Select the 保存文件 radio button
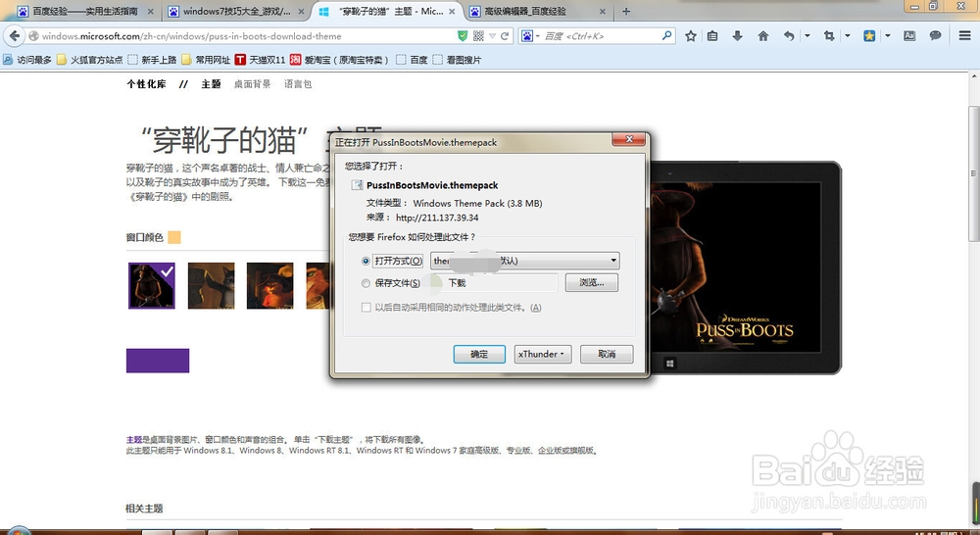The height and width of the screenshot is (535, 980). [x=366, y=283]
